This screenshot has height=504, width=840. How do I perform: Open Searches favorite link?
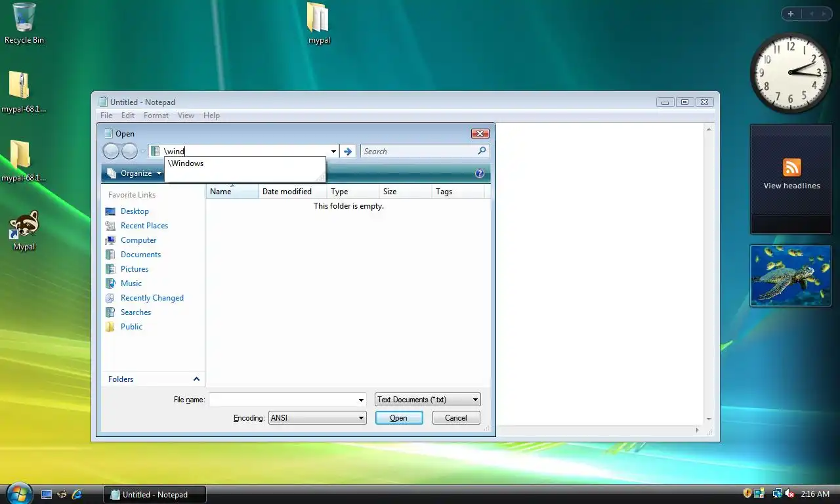(136, 312)
